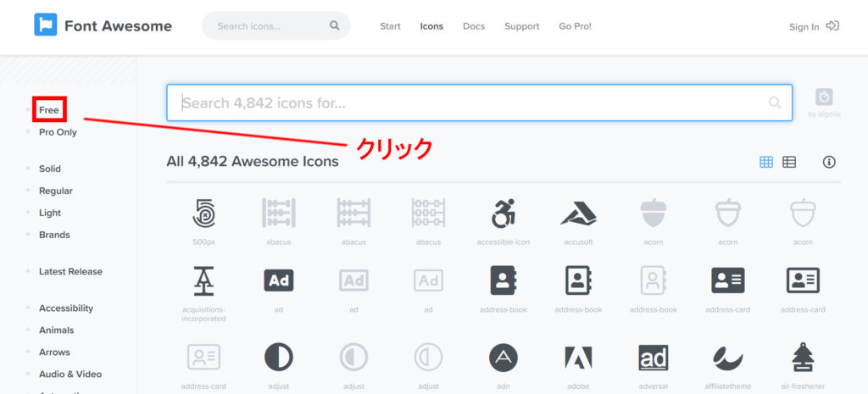The image size is (868, 394).
Task: Switch to list table view icon
Action: click(789, 162)
